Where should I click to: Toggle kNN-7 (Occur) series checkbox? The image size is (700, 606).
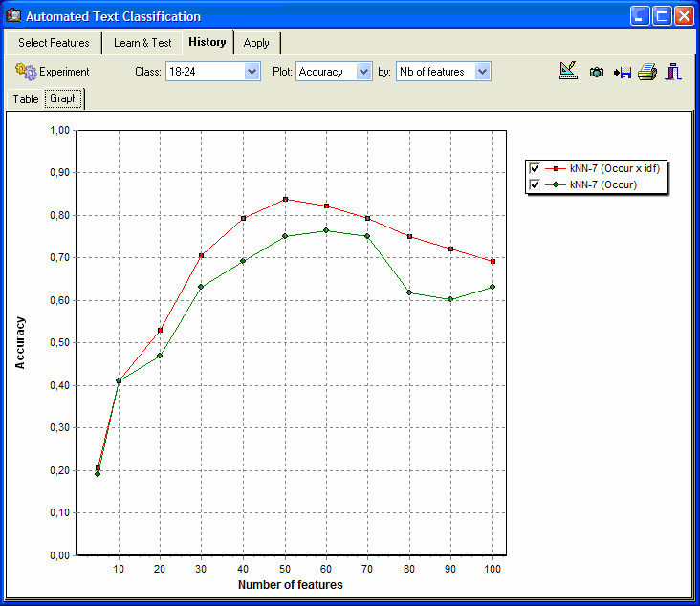tap(536, 184)
